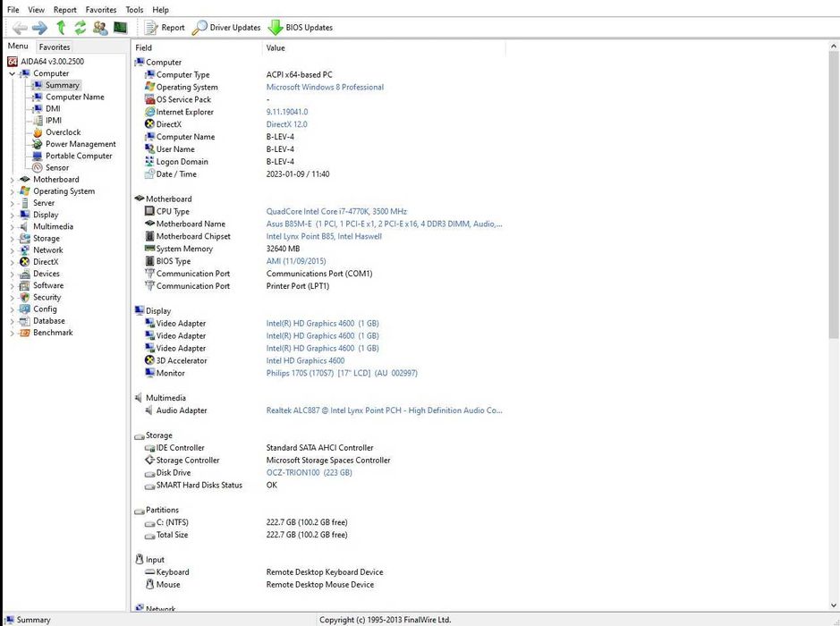Click the Database tree icon
This screenshot has height=626, width=840.
click(25, 321)
